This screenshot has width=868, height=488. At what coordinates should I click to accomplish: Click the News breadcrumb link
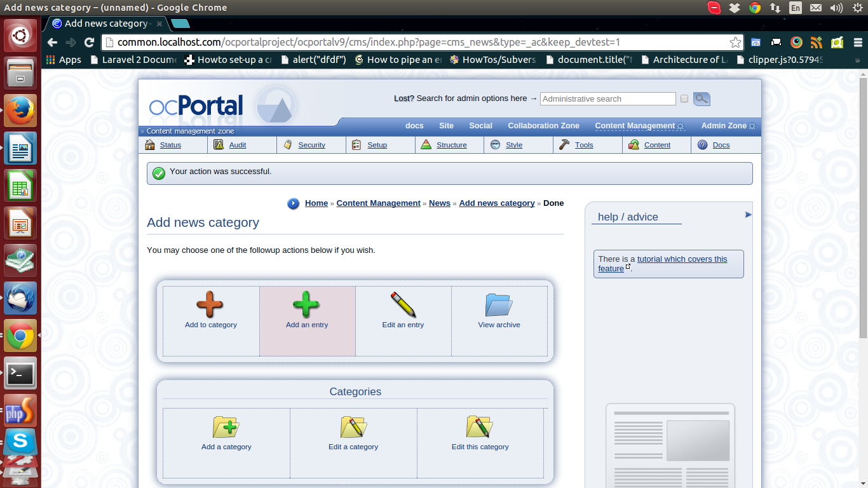[439, 203]
